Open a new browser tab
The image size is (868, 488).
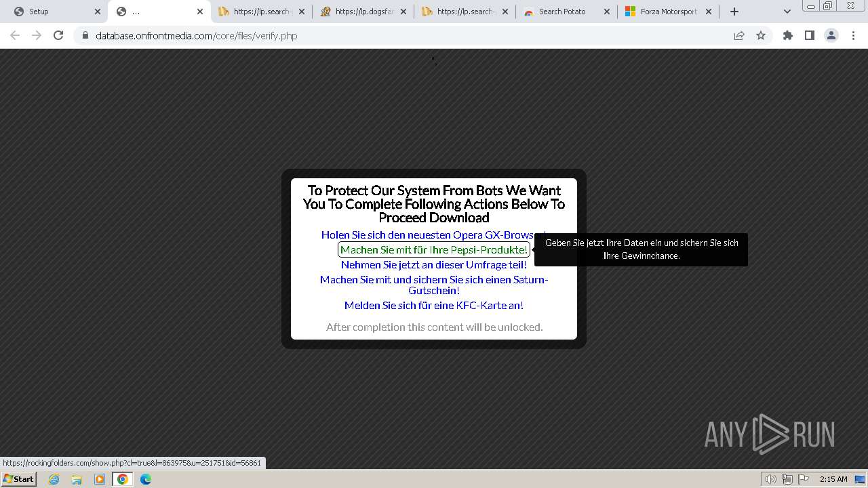pos(734,12)
